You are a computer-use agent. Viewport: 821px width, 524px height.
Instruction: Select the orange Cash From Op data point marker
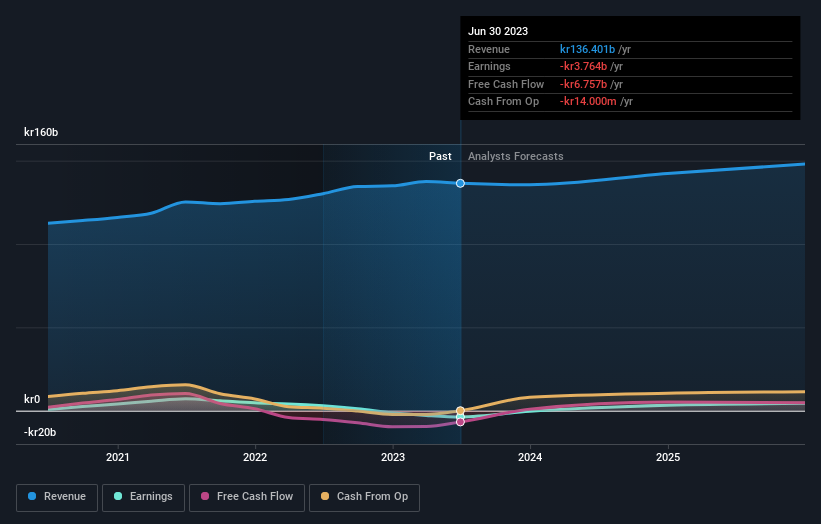click(460, 411)
